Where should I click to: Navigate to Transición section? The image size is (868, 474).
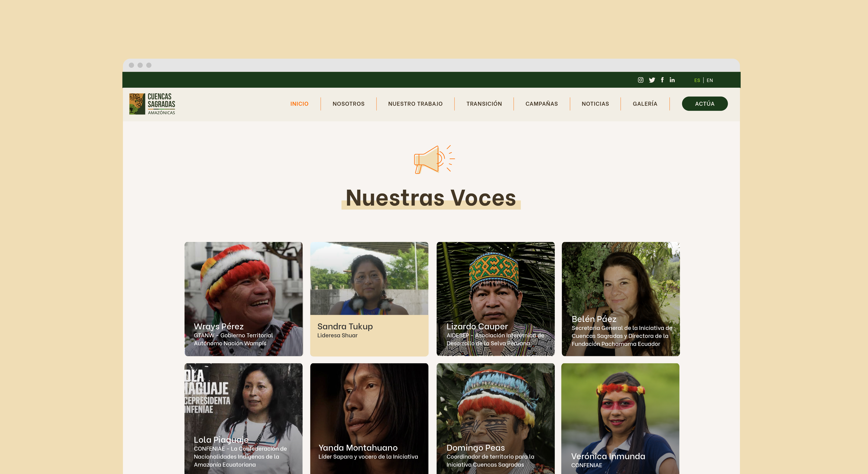coord(484,104)
